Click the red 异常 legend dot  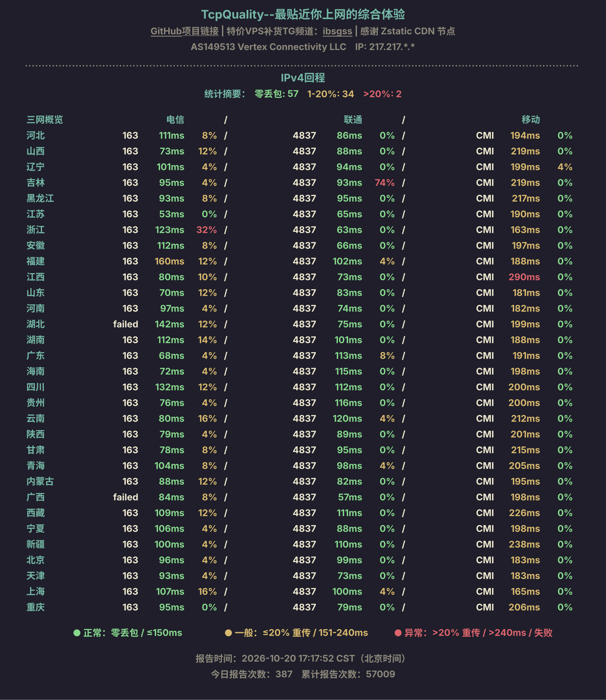[398, 633]
